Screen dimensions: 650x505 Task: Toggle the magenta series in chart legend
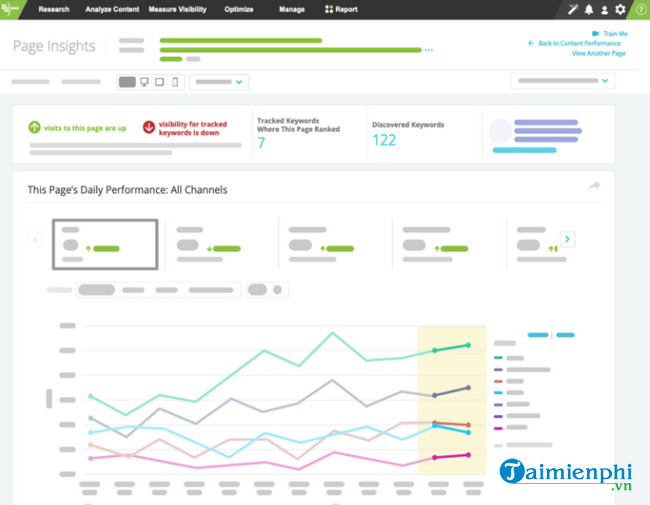pyautogui.click(x=499, y=427)
